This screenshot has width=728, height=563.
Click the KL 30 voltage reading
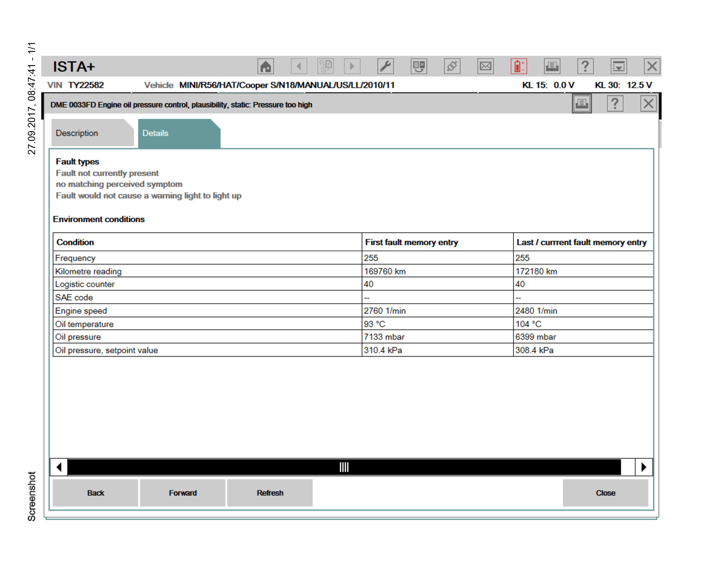click(x=623, y=85)
